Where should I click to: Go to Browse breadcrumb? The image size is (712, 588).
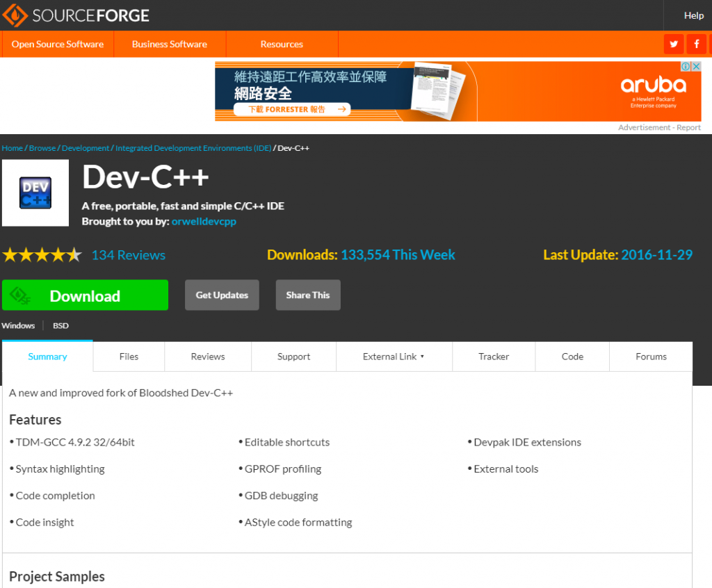pyautogui.click(x=42, y=148)
